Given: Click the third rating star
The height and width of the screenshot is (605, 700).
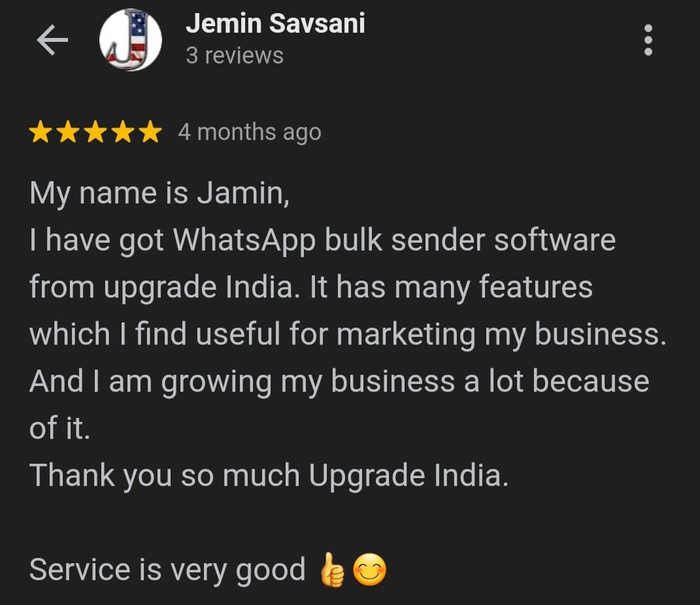Looking at the screenshot, I should click(95, 132).
